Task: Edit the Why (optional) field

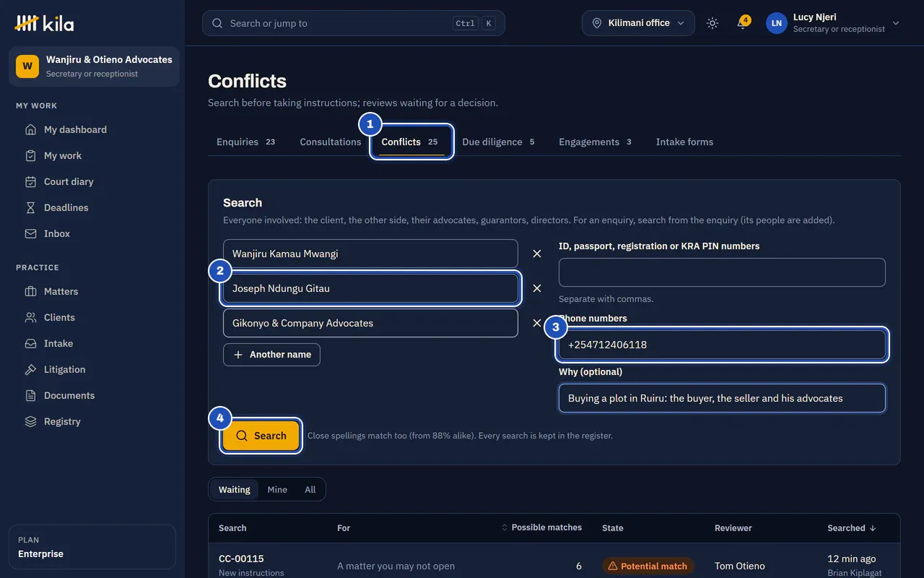Action: click(x=722, y=398)
